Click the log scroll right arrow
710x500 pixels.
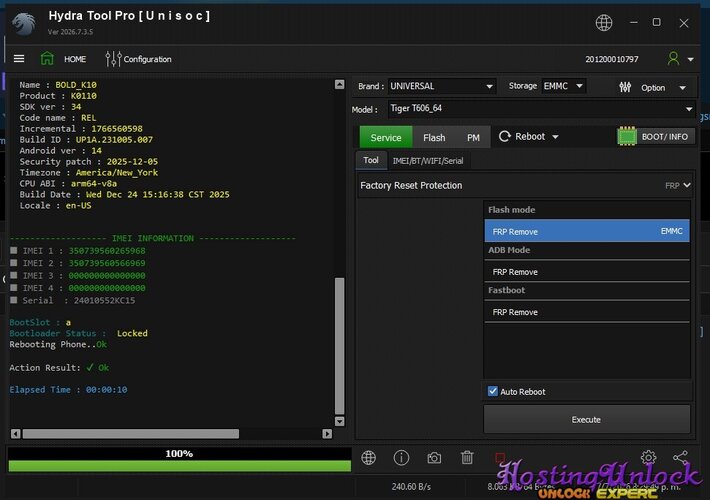[327, 434]
